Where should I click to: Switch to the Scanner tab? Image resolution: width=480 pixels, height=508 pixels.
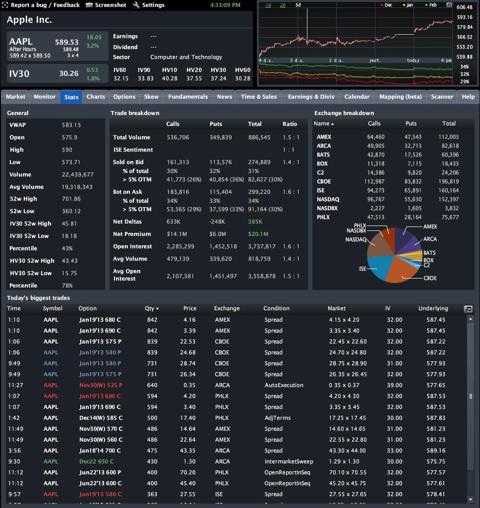[442, 97]
